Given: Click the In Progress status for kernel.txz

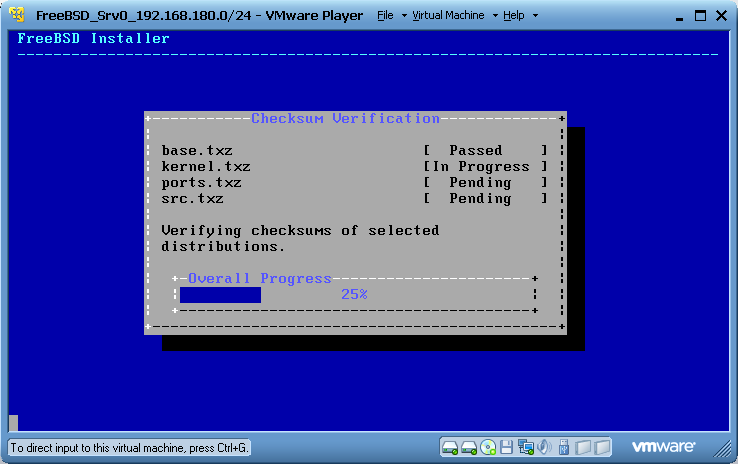Looking at the screenshot, I should (x=481, y=167).
